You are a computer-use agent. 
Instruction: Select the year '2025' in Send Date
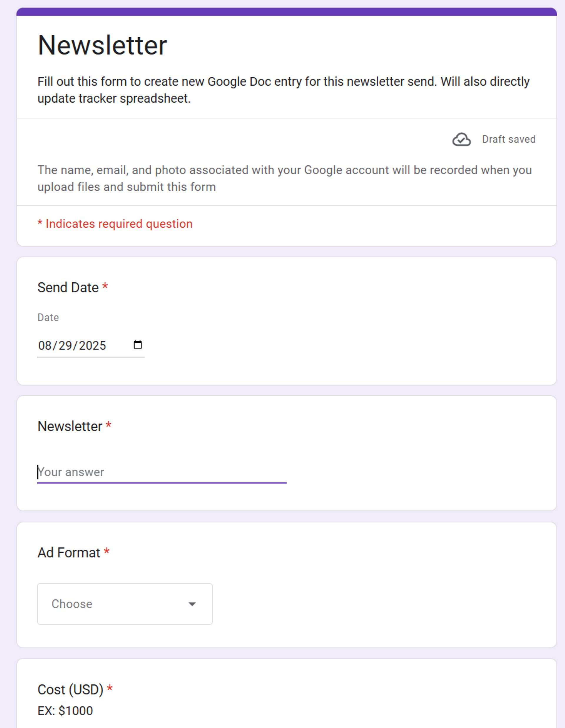pyautogui.click(x=92, y=346)
